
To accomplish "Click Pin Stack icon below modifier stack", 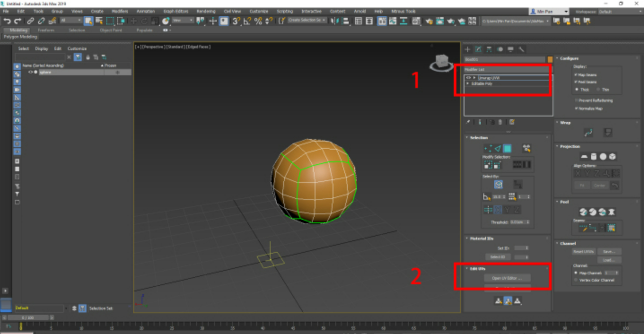I will tap(468, 122).
